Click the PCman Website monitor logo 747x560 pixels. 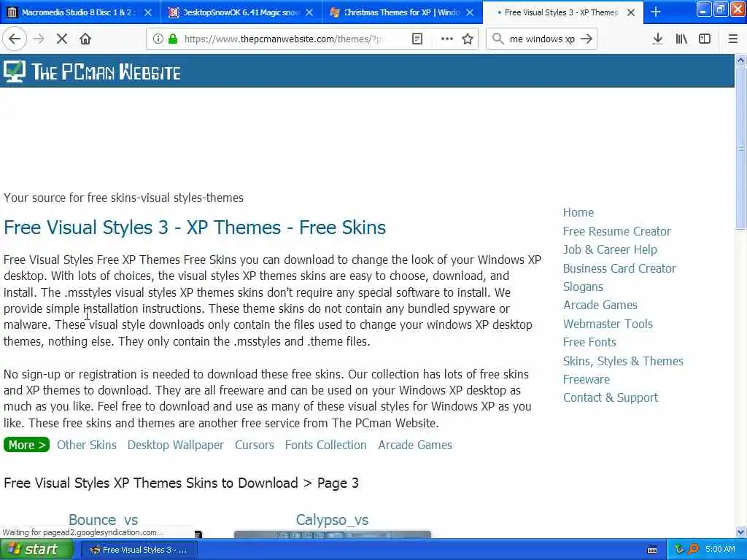15,71
